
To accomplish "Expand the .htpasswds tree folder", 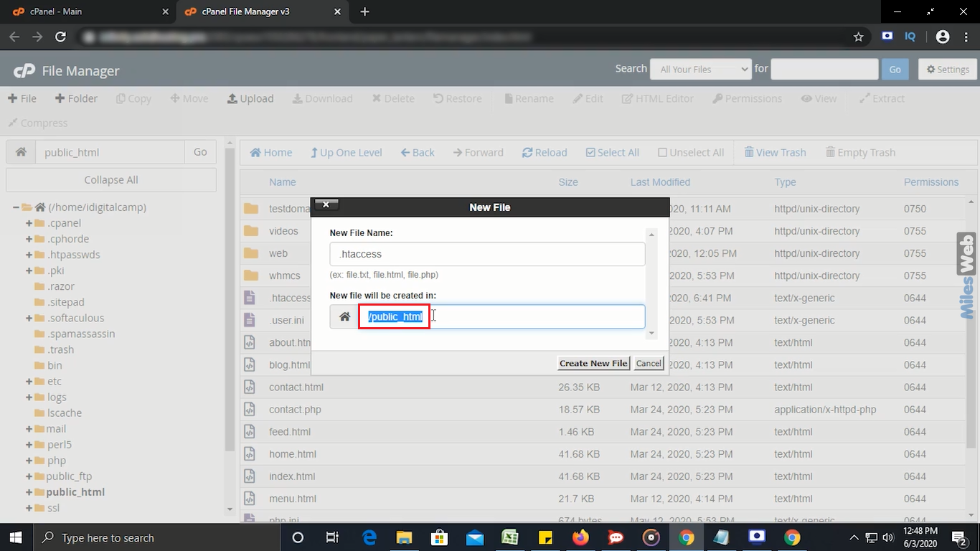I will (x=29, y=255).
